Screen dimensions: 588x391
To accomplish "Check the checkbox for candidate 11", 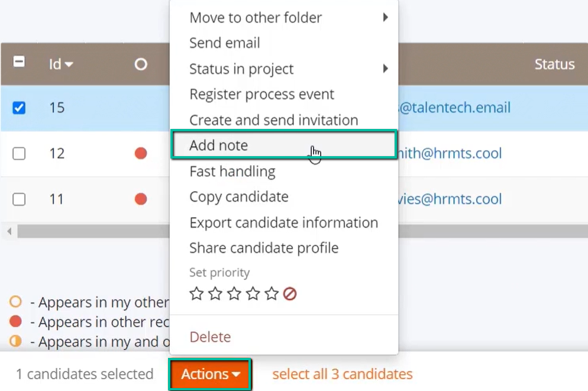I will point(19,199).
